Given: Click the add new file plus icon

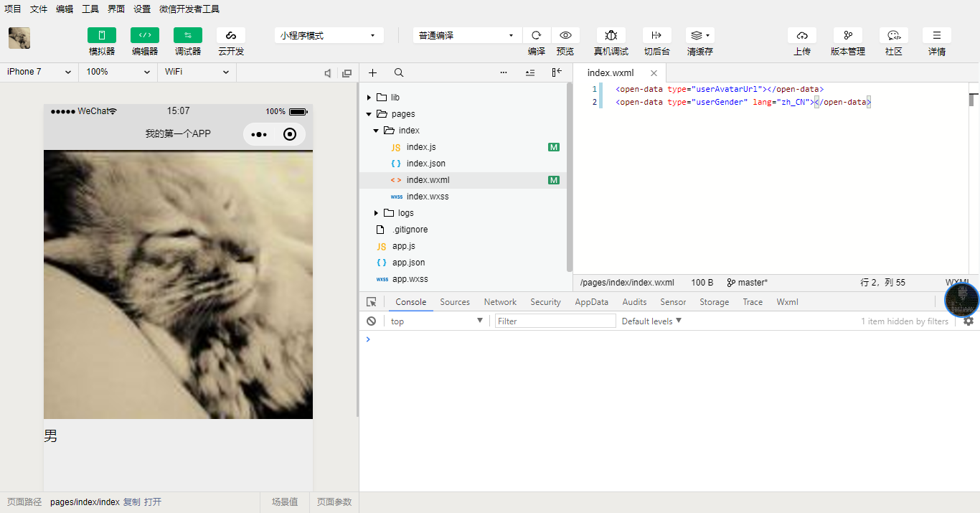Looking at the screenshot, I should [372, 72].
